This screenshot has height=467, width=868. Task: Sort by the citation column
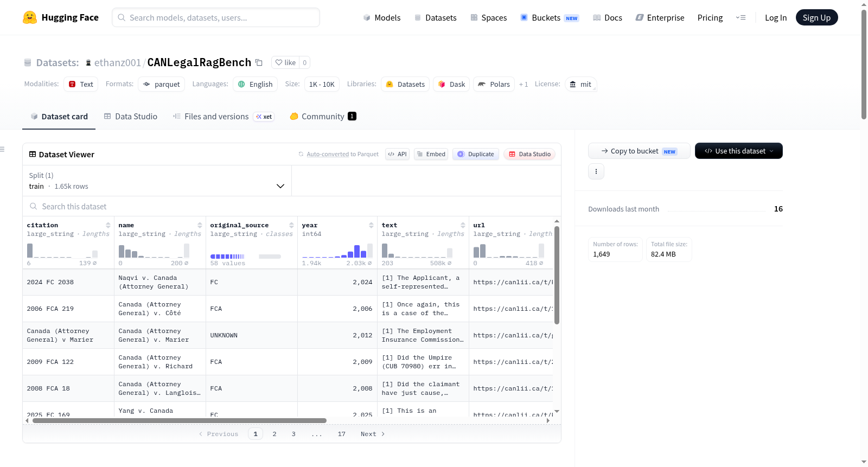click(x=108, y=225)
